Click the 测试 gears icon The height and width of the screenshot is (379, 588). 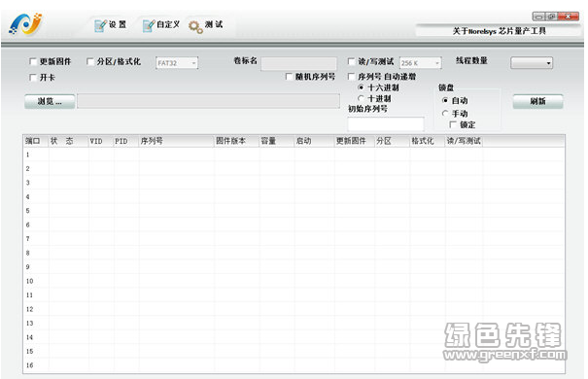pyautogui.click(x=195, y=26)
